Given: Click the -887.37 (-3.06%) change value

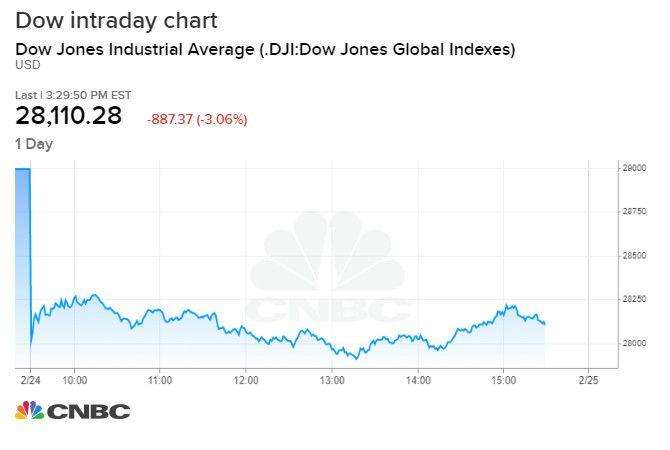Looking at the screenshot, I should coord(196,119).
